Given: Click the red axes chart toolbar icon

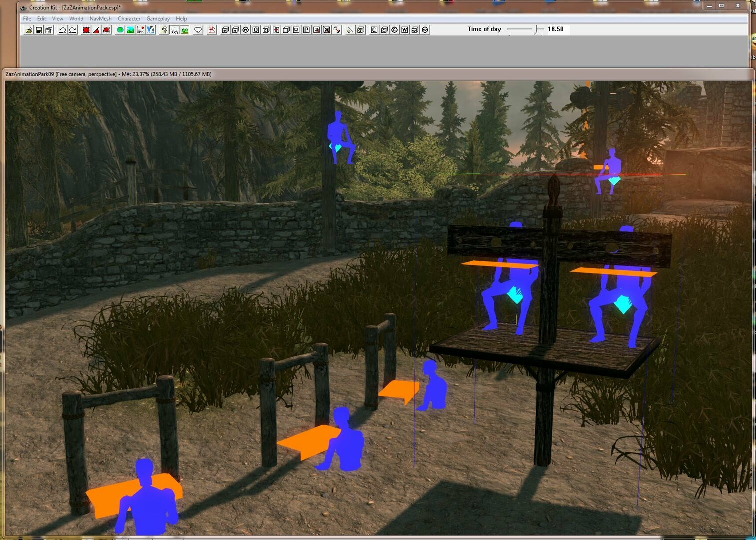Looking at the screenshot, I should point(212,30).
